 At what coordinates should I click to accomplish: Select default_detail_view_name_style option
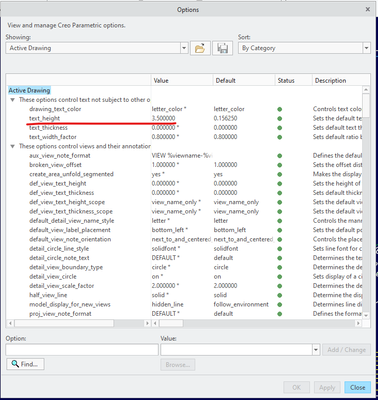tap(71, 221)
